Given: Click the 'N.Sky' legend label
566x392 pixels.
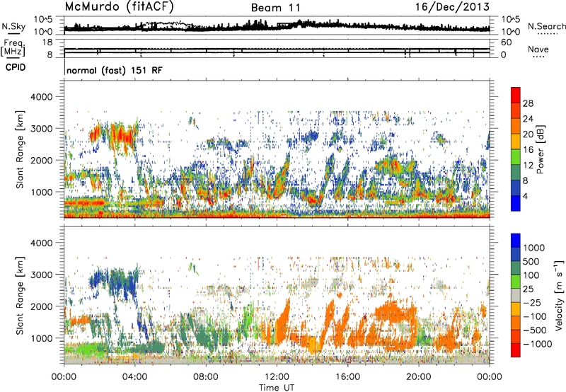Looking at the screenshot, I should coord(13,26).
